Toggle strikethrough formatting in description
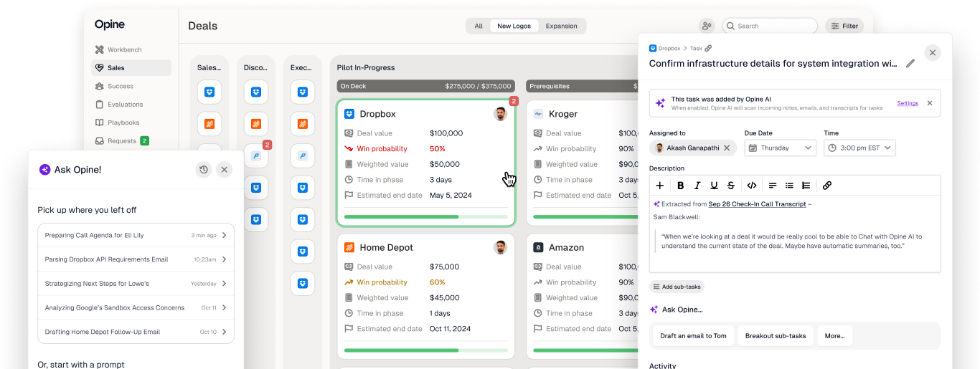980x369 pixels. [x=730, y=186]
